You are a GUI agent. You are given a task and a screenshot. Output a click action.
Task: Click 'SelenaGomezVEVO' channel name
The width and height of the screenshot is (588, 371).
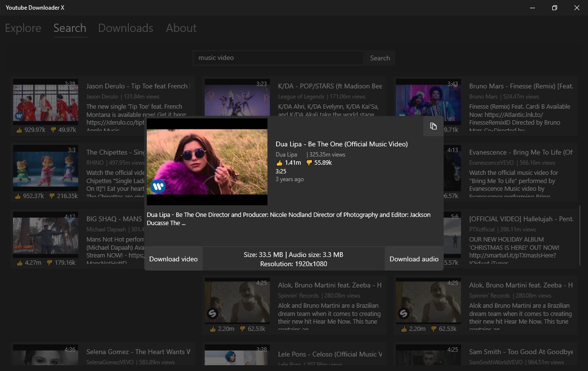(110, 362)
